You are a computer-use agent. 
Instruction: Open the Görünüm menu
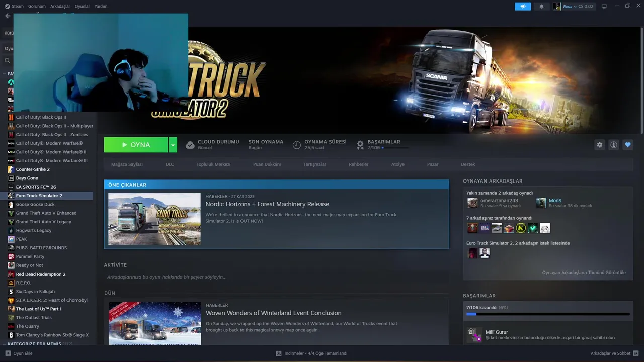[37, 7]
